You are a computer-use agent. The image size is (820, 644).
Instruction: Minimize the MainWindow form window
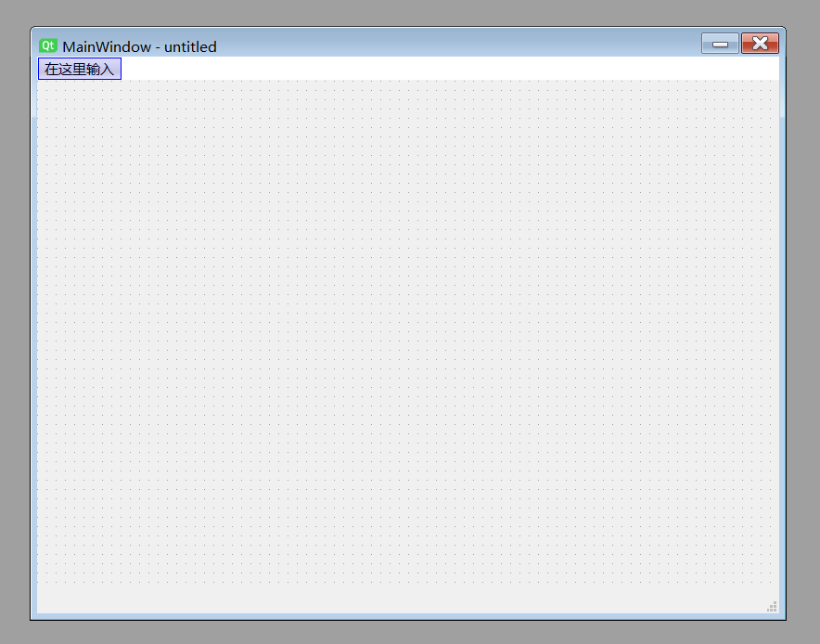[720, 44]
